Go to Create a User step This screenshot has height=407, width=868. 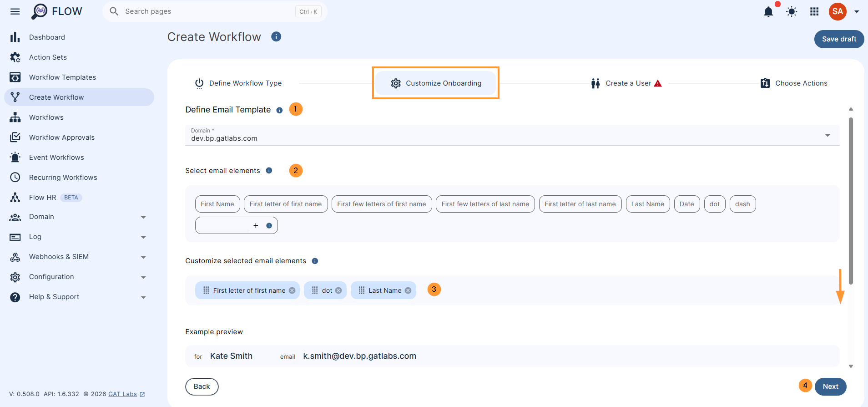(626, 83)
